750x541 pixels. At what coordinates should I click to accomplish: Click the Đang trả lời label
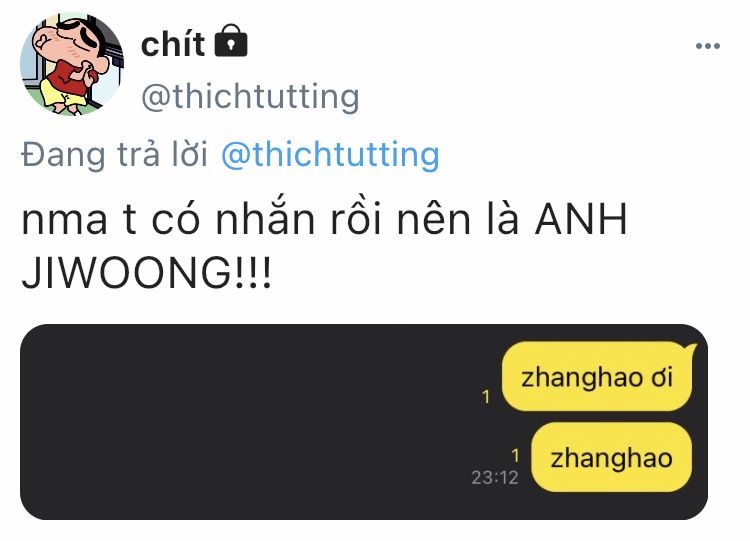[x=115, y=155]
